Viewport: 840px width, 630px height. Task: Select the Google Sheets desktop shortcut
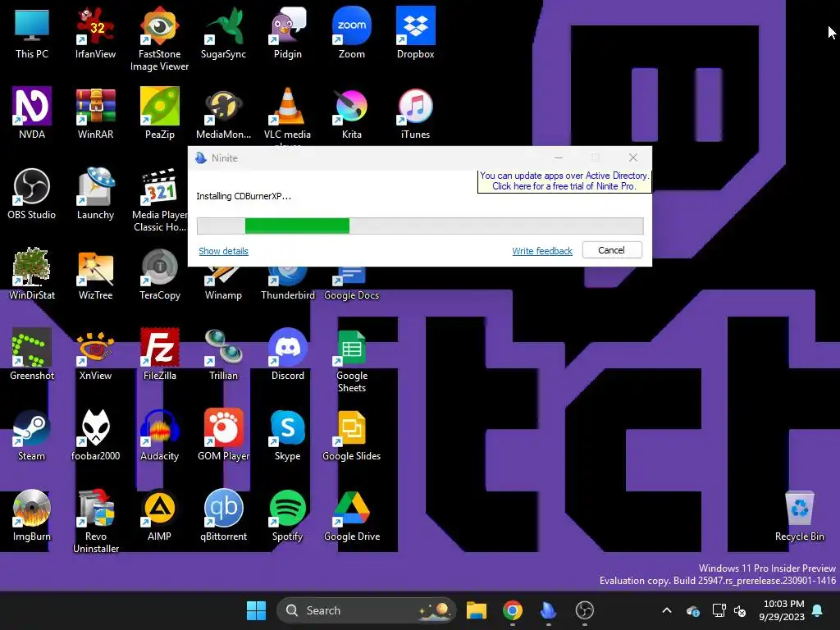click(x=351, y=361)
